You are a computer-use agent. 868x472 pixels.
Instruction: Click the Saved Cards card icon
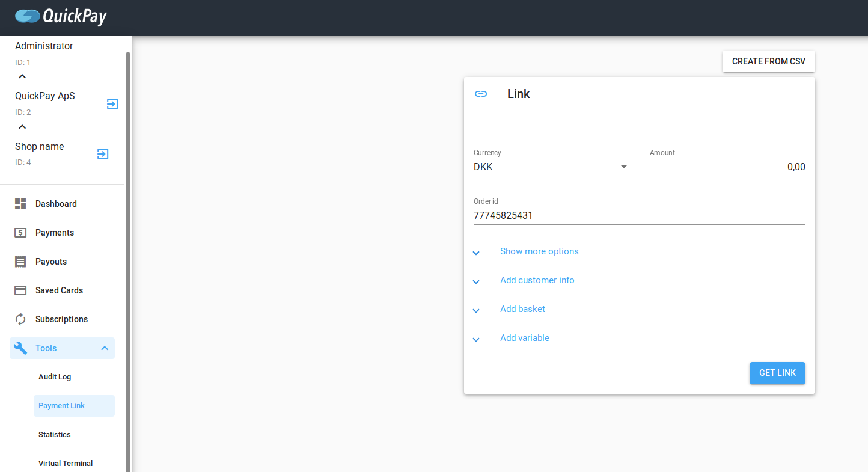pos(20,290)
